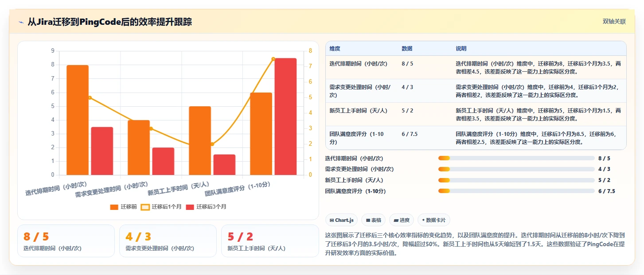Click the 数据 table column header
The width and height of the screenshot is (644, 275).
[407, 48]
